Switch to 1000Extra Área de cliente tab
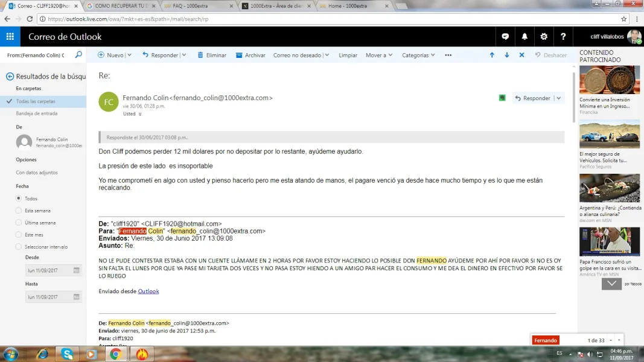 pyautogui.click(x=275, y=6)
